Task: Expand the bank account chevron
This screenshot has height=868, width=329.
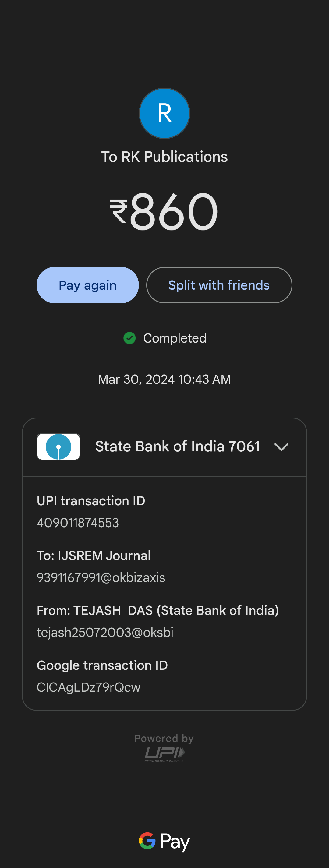Action: coord(281,447)
